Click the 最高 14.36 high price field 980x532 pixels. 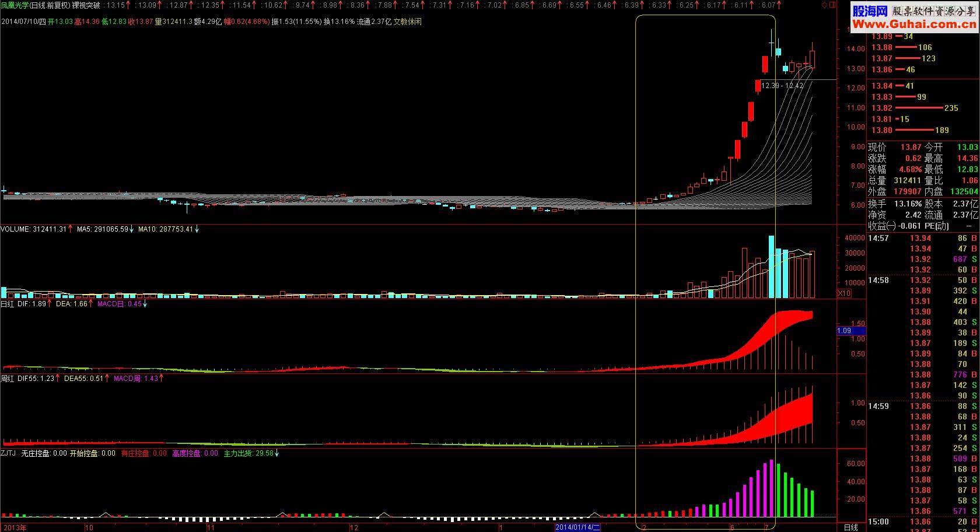pos(951,158)
